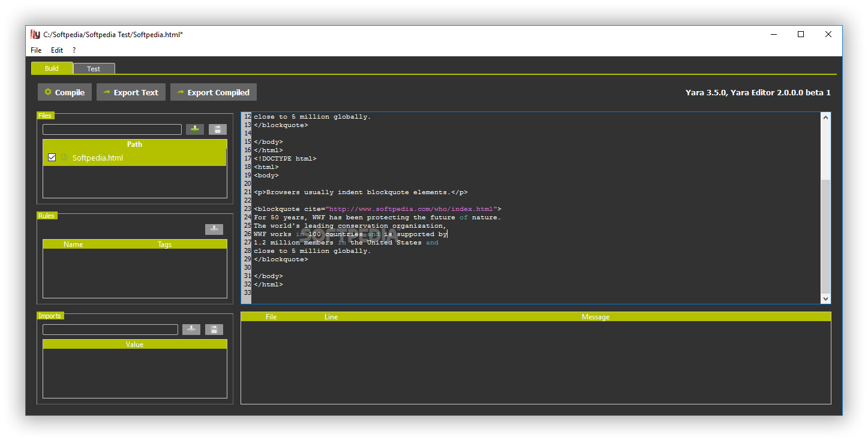Click the Message column header in messages table
Screen dimensions: 868x441
point(596,316)
